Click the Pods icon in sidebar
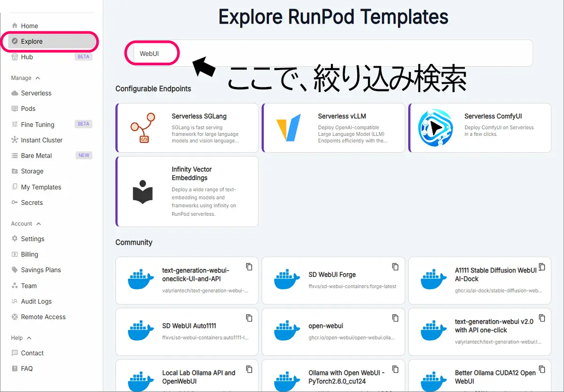564x392 pixels. [x=15, y=109]
